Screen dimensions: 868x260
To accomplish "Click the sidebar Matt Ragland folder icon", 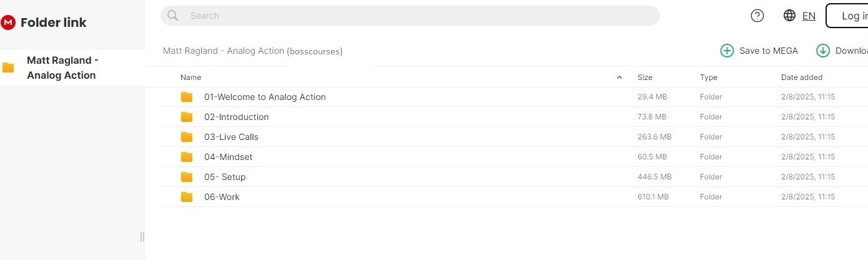I will pyautogui.click(x=8, y=67).
